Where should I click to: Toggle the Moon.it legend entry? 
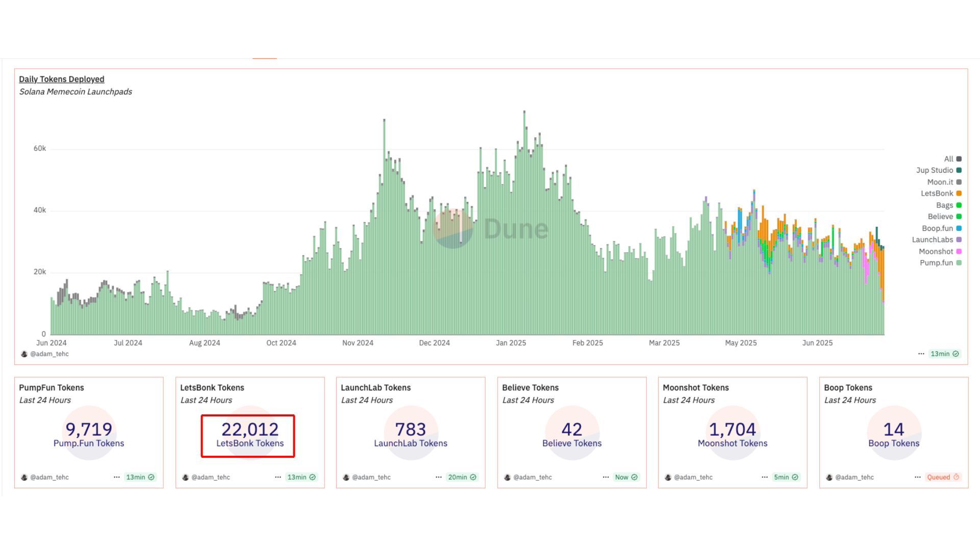(x=944, y=182)
